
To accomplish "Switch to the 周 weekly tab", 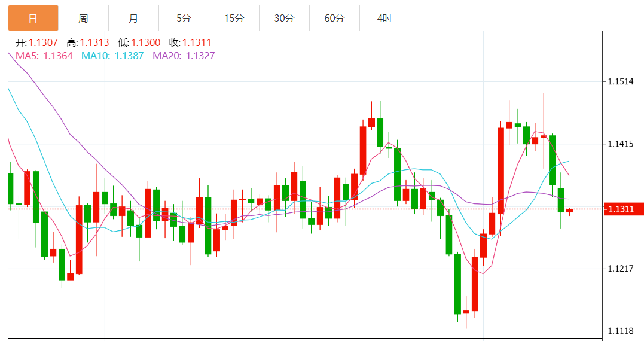I will click(x=83, y=19).
